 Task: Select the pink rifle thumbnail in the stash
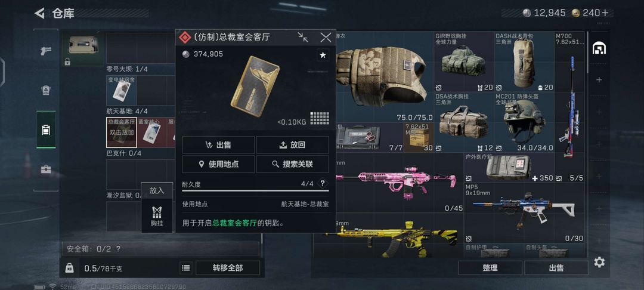pyautogui.click(x=397, y=181)
